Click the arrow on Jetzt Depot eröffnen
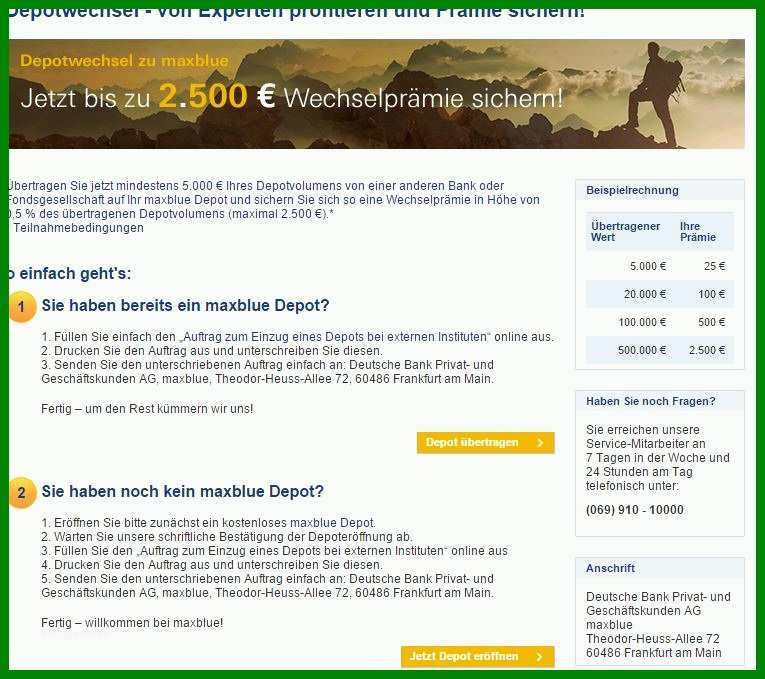 pos(540,657)
